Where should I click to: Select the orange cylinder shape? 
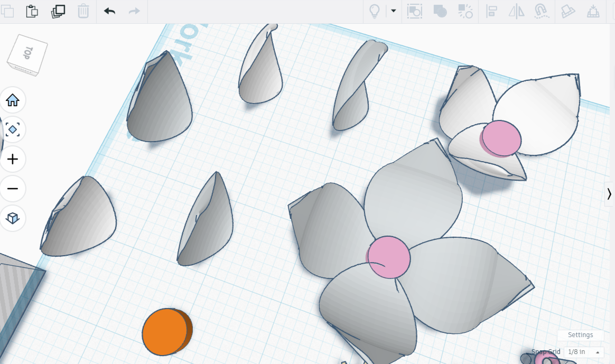(x=167, y=332)
